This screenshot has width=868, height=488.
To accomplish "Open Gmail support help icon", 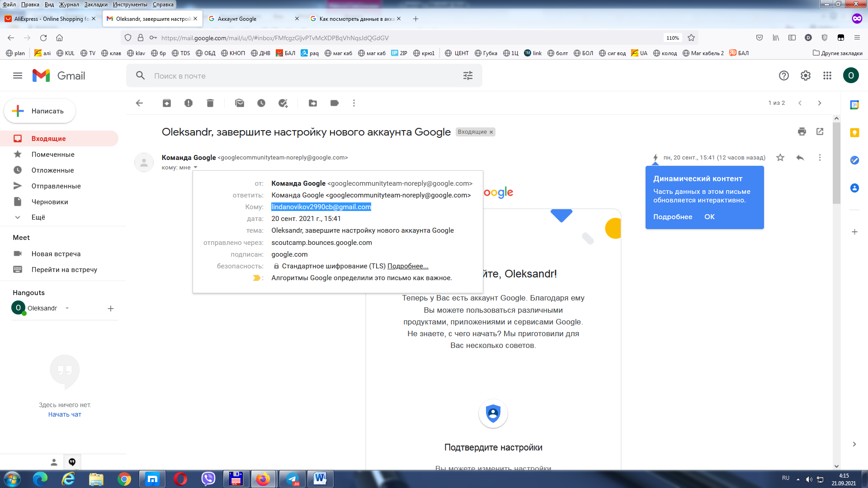I will pos(784,75).
